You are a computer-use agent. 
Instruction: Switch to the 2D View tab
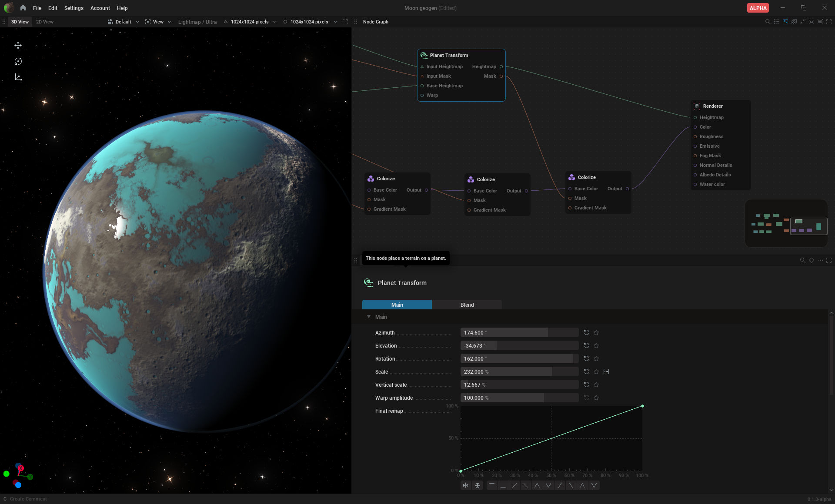pos(45,22)
